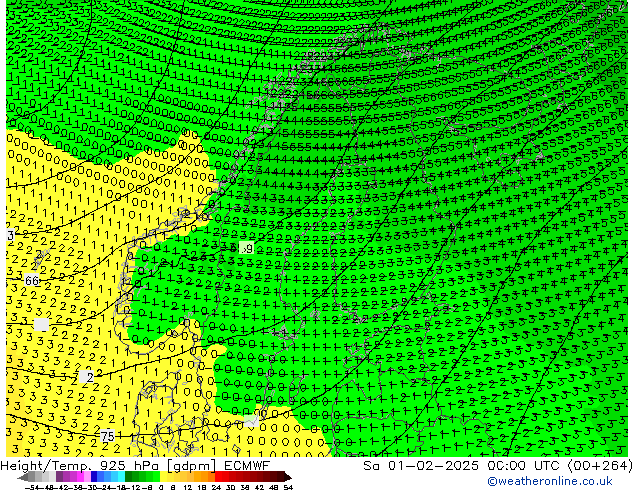Click the boxed ".9" contour label
The image size is (634, 490).
(x=247, y=248)
